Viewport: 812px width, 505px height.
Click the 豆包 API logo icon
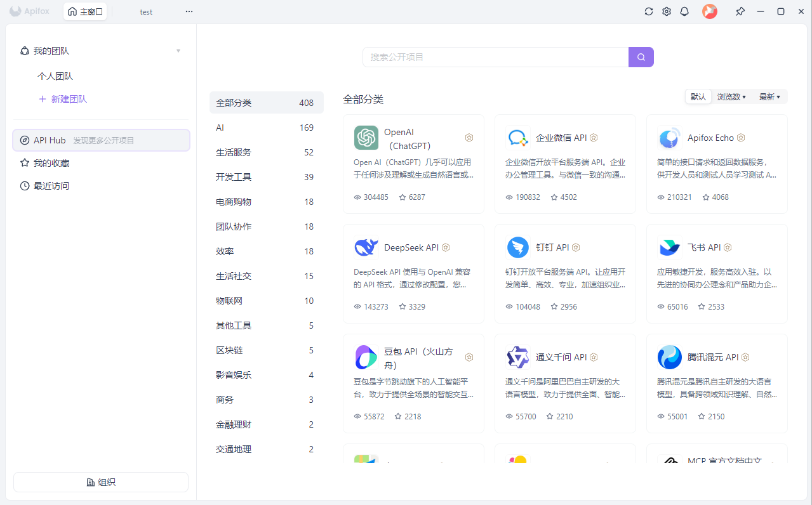point(366,357)
